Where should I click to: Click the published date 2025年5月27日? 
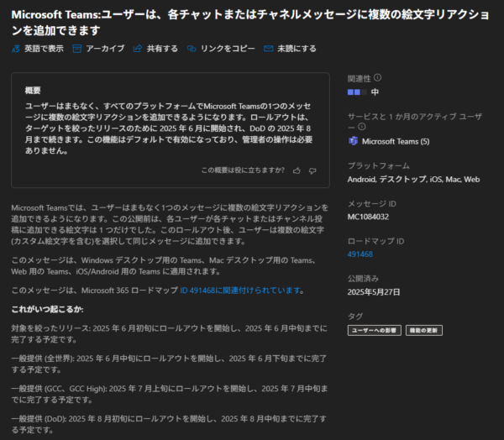374,292
